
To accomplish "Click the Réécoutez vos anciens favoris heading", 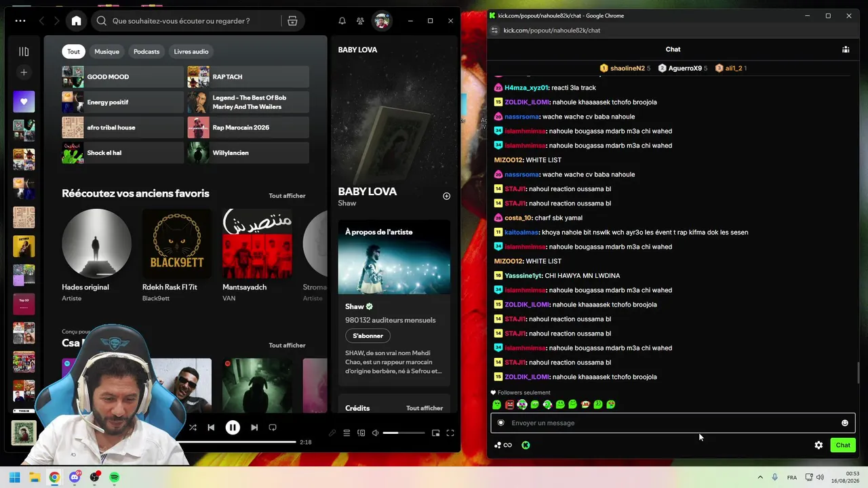I will pyautogui.click(x=136, y=193).
